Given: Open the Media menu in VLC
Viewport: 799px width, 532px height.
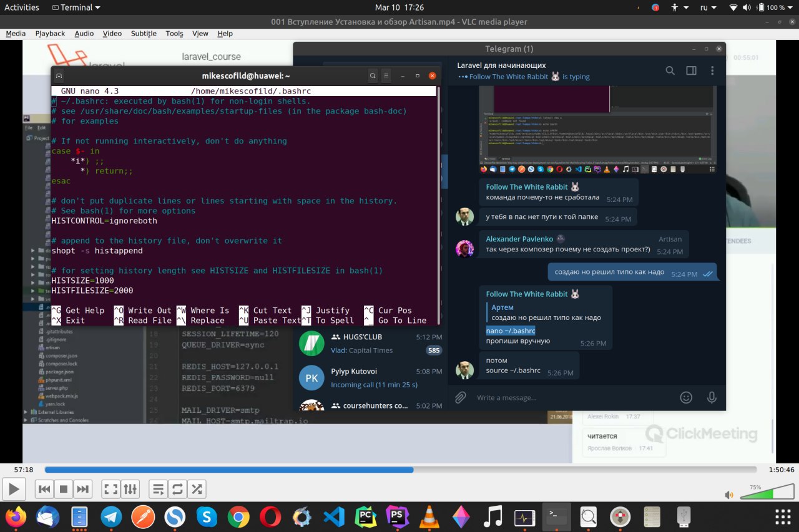Looking at the screenshot, I should tap(16, 34).
